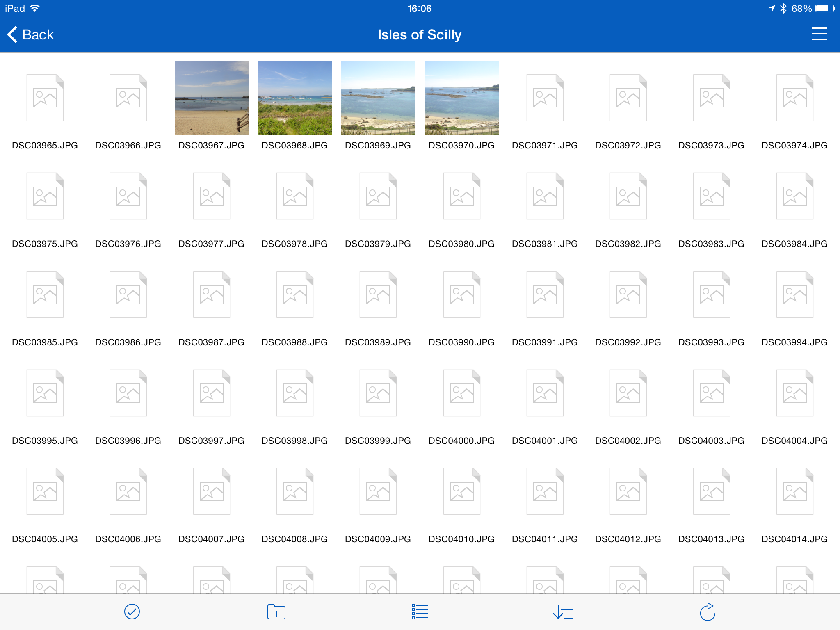The width and height of the screenshot is (840, 630).
Task: Click the file name DSC04004.JPG
Action: tap(795, 441)
